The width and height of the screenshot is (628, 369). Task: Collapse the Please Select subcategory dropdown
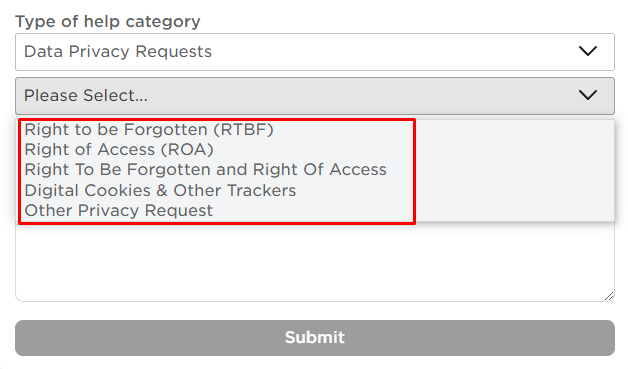(x=315, y=96)
